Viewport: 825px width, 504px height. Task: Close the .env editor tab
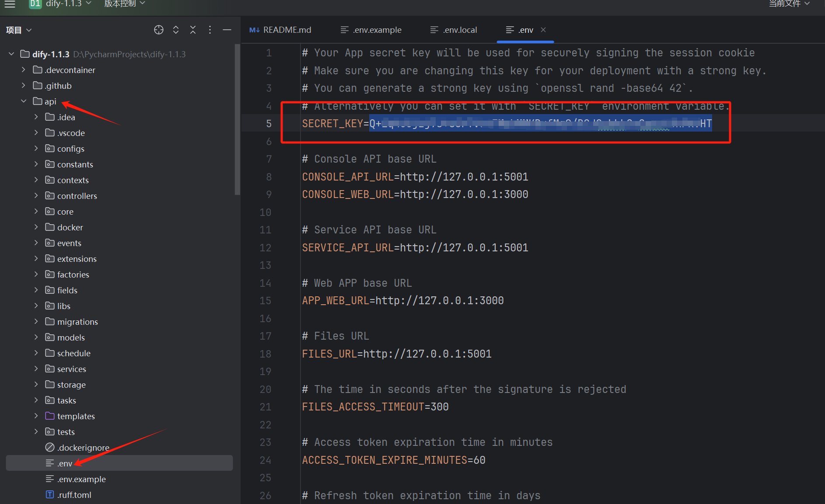pyautogui.click(x=543, y=30)
